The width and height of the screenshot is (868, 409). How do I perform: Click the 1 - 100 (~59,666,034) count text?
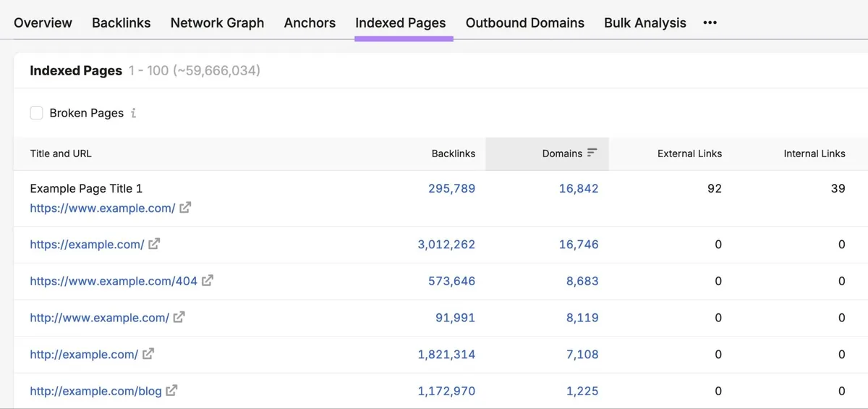[195, 70]
